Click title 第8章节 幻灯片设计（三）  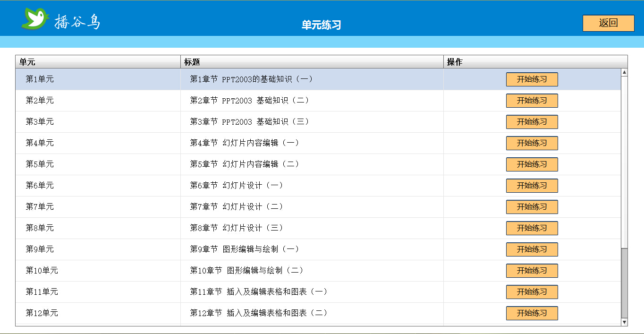(x=237, y=228)
